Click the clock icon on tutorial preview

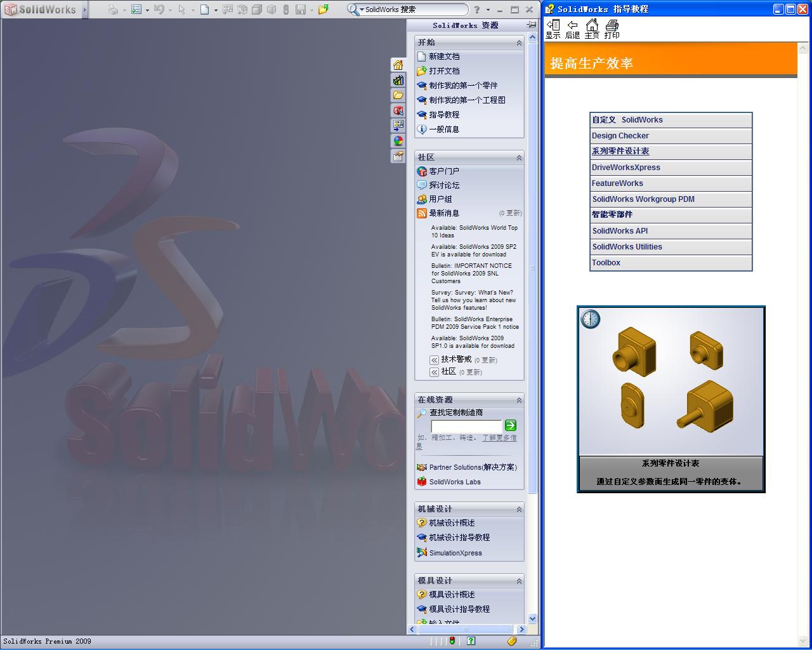coord(591,319)
